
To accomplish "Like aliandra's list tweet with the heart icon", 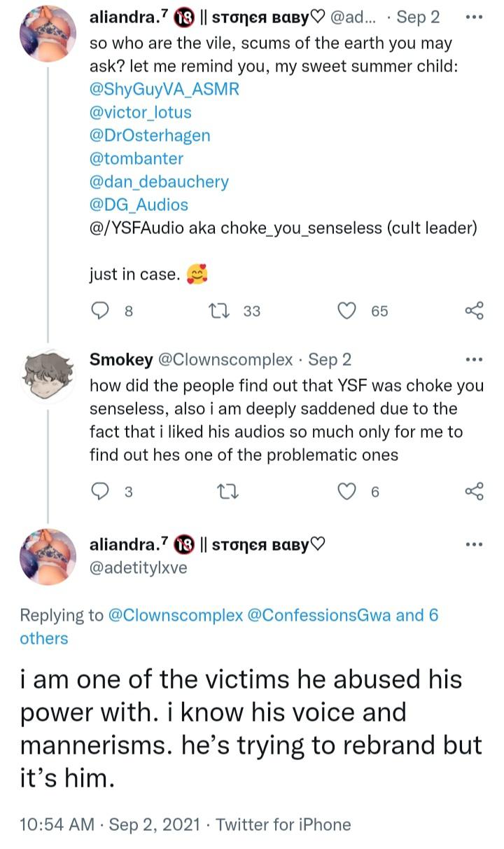I will (x=348, y=310).
